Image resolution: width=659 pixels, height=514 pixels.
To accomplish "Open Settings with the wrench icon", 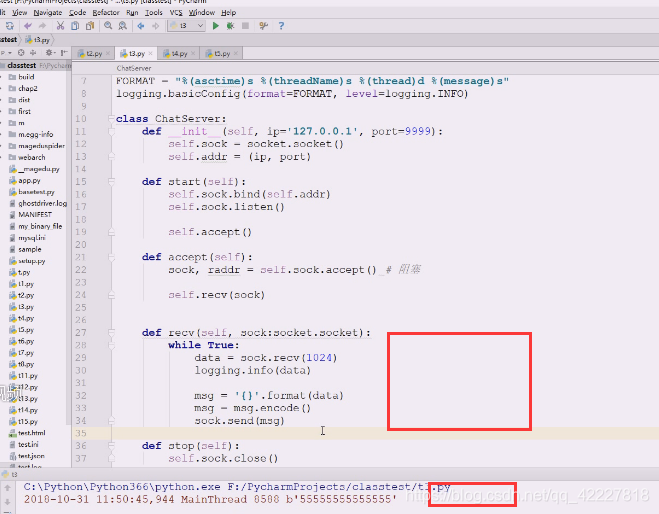I will click(264, 26).
